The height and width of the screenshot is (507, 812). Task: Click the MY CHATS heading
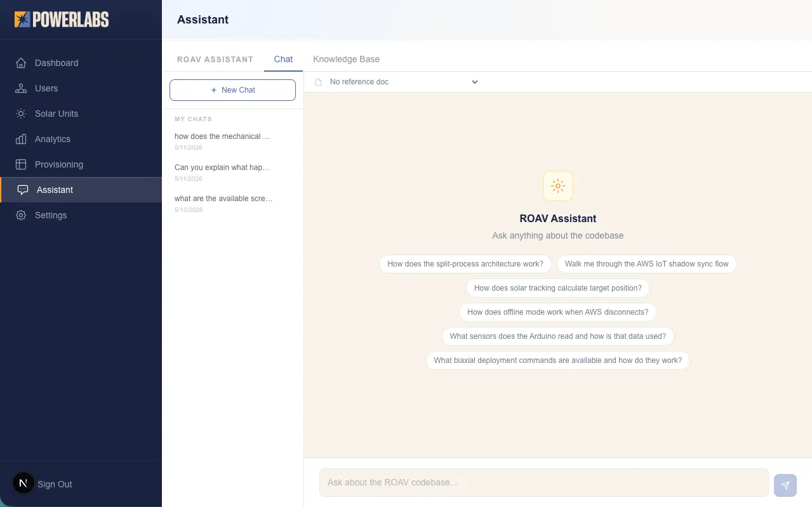click(193, 119)
